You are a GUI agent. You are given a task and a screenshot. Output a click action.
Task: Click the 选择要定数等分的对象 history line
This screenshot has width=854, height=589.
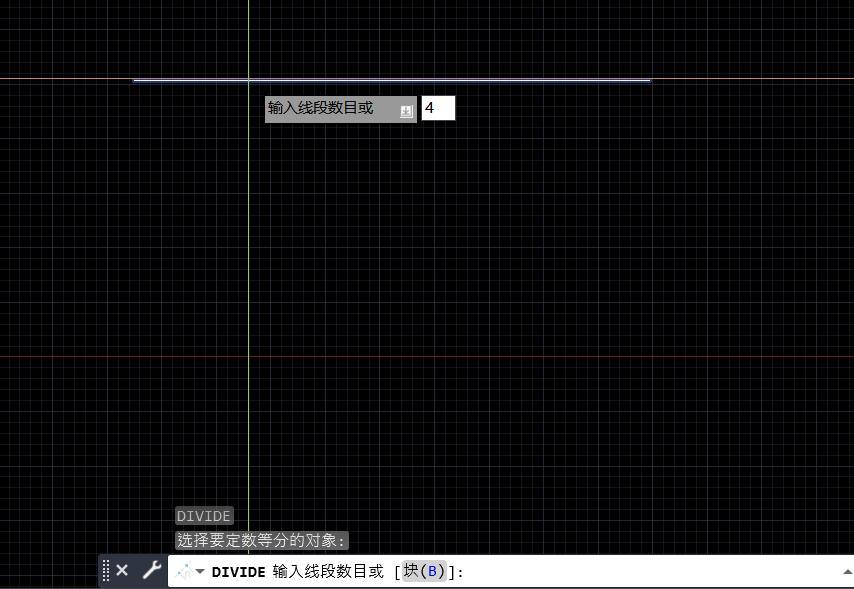(x=261, y=540)
